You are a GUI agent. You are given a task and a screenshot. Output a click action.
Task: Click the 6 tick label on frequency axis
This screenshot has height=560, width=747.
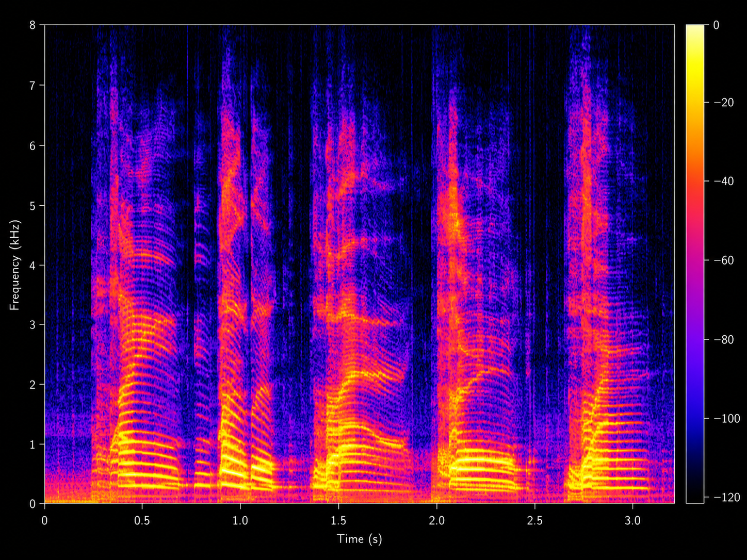pos(33,145)
